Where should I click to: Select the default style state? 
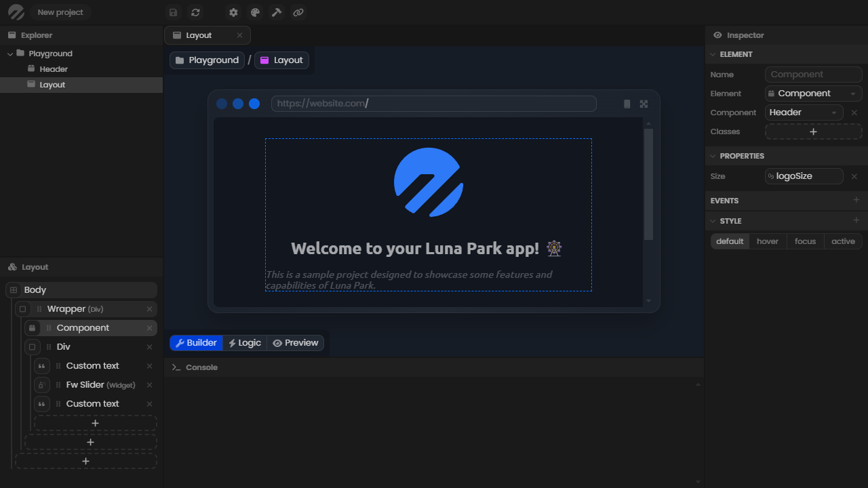tap(730, 241)
